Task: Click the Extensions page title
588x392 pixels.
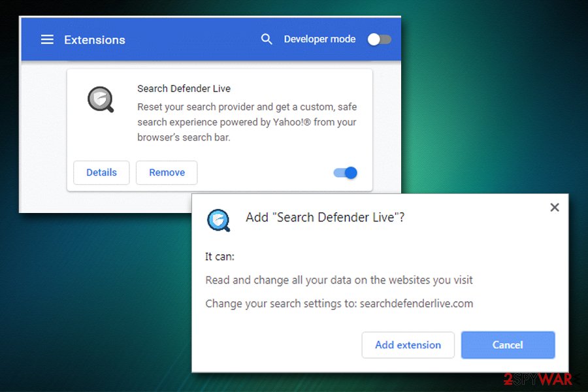Action: click(x=95, y=40)
